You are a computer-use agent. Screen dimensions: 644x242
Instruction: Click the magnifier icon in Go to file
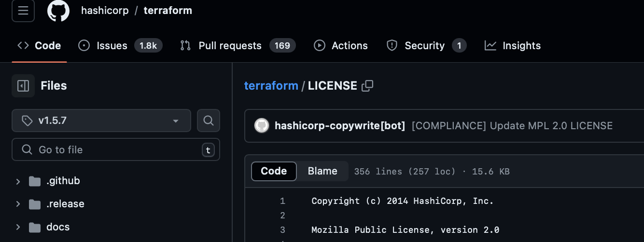point(28,150)
